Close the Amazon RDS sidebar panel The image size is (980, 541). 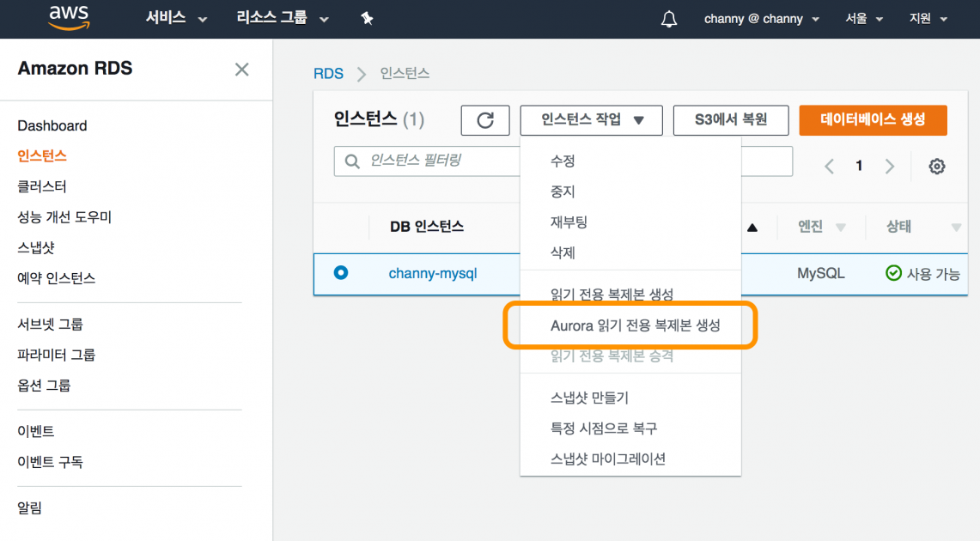(x=241, y=69)
